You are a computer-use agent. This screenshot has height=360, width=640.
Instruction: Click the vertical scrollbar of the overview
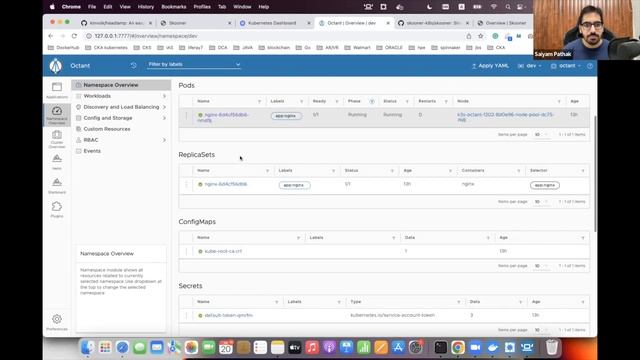tap(595, 173)
